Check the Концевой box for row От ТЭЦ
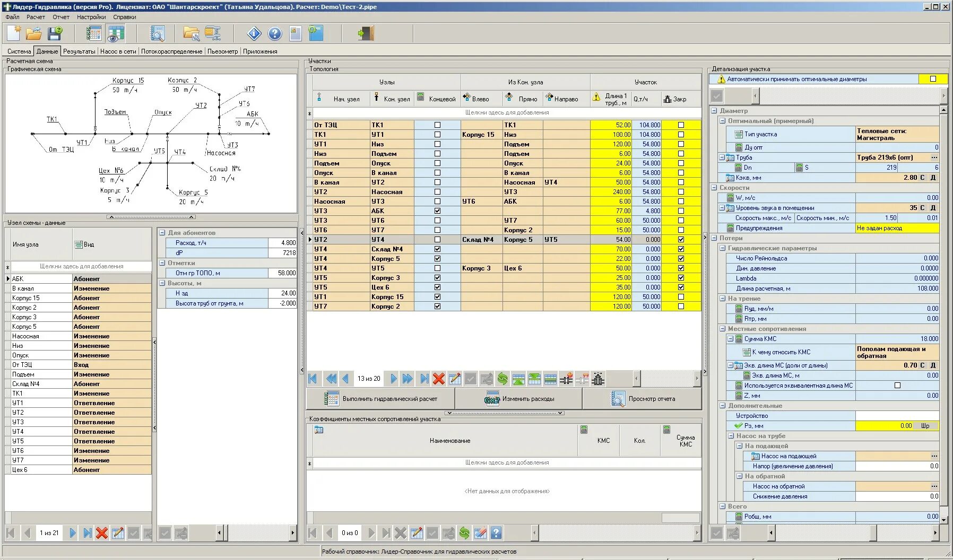The image size is (953, 560). pos(437,125)
